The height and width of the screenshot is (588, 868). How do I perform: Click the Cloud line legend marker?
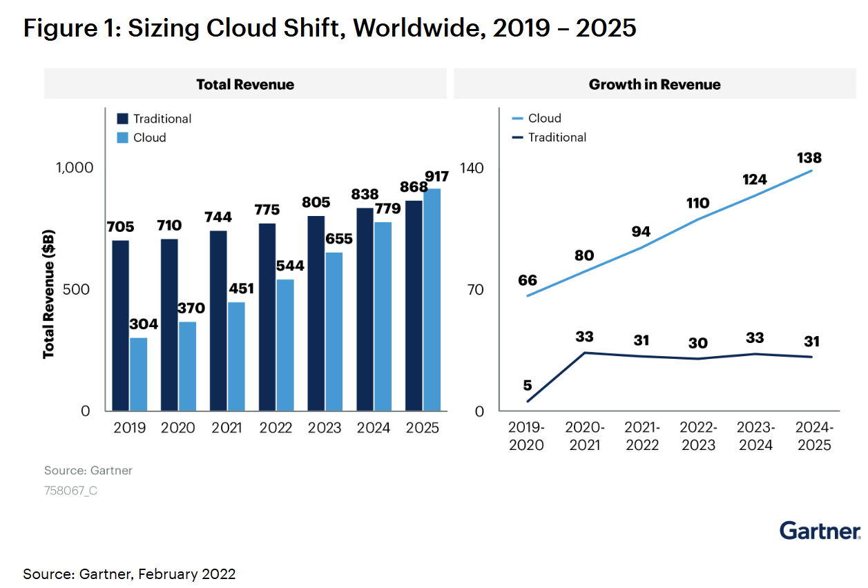[x=517, y=119]
